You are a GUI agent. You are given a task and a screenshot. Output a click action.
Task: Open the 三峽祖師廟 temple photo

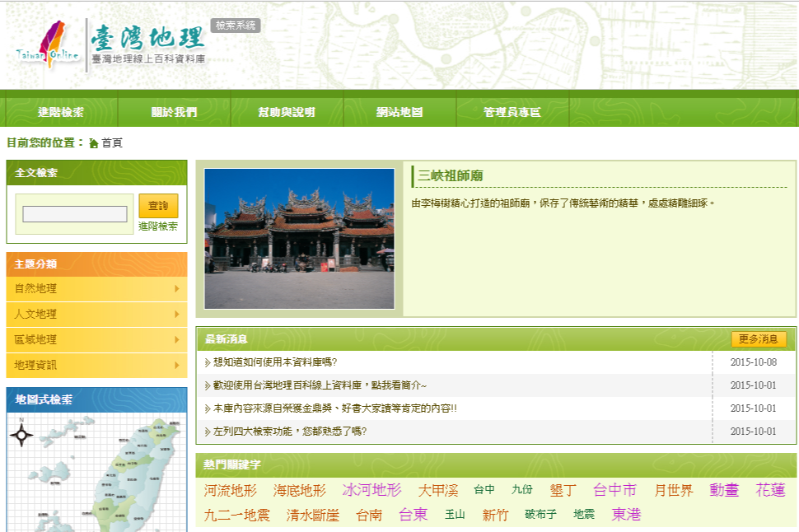click(300, 239)
